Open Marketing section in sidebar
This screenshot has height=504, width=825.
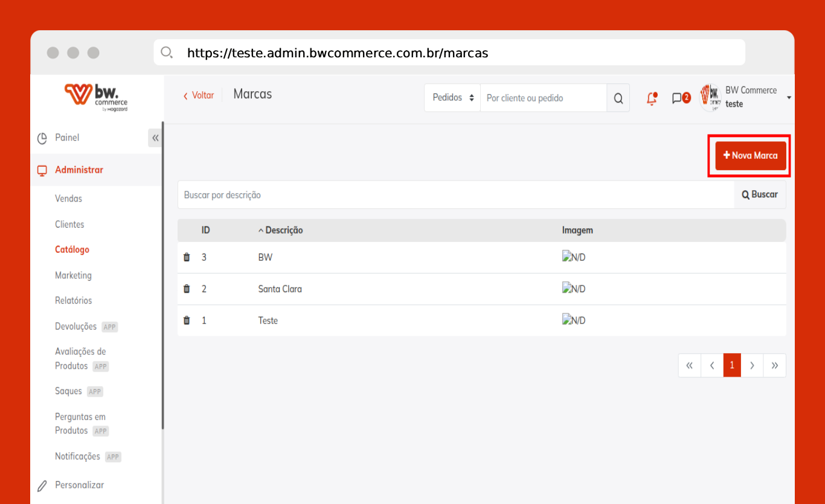pyautogui.click(x=73, y=275)
